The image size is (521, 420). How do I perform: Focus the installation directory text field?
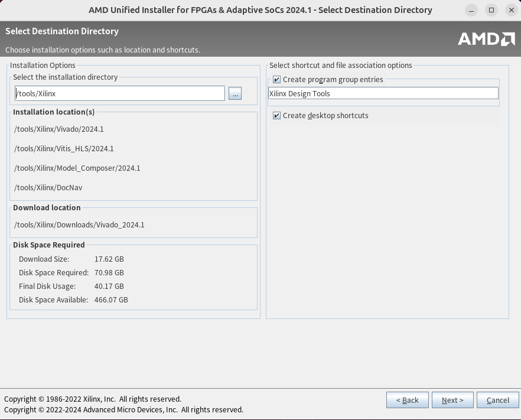tap(119, 93)
